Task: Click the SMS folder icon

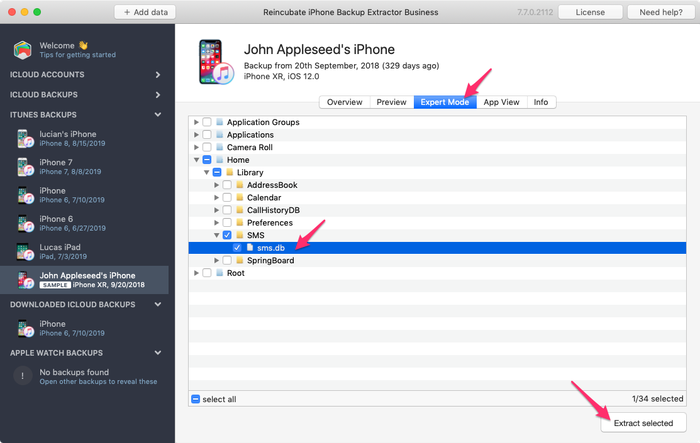Action: pyautogui.click(x=240, y=235)
